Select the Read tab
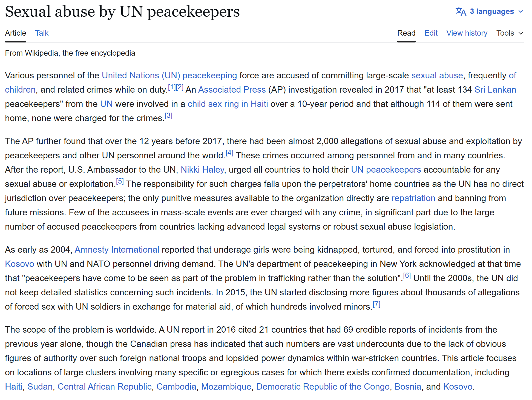Image resolution: width=532 pixels, height=400 pixels. [406, 33]
